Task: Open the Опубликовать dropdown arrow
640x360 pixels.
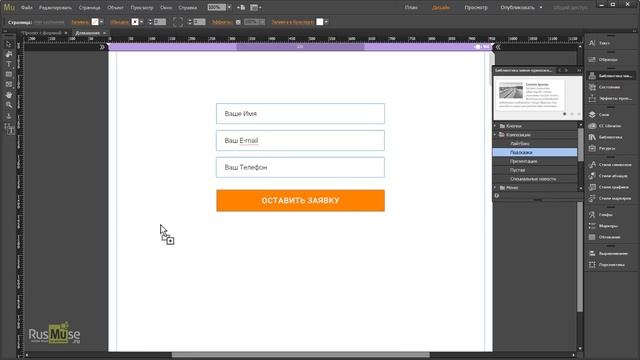Action: (541, 7)
